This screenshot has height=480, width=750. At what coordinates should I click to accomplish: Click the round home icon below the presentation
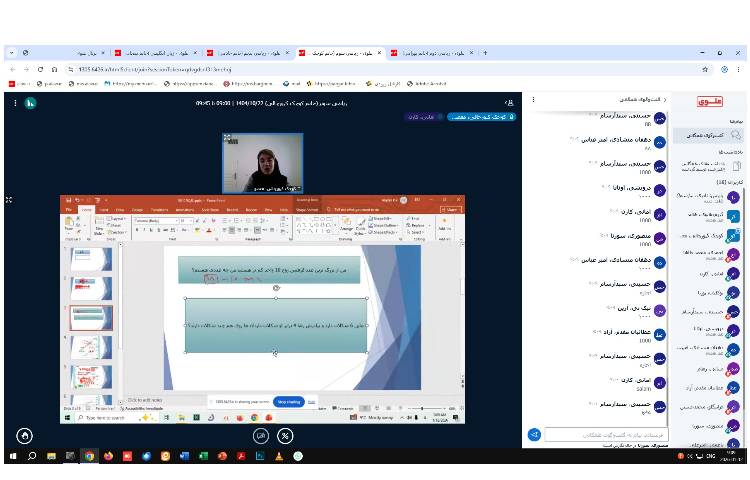(x=24, y=435)
